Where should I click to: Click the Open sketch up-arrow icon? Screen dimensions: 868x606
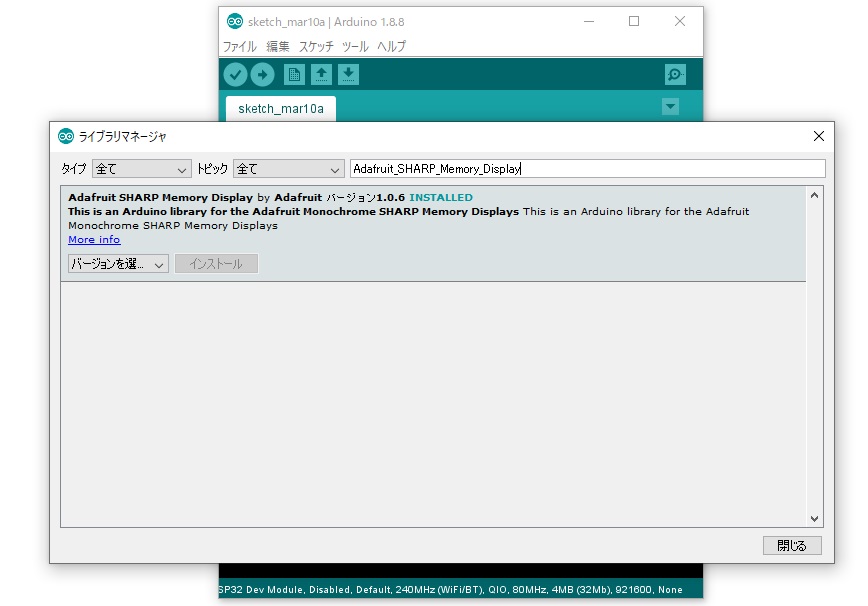point(321,74)
